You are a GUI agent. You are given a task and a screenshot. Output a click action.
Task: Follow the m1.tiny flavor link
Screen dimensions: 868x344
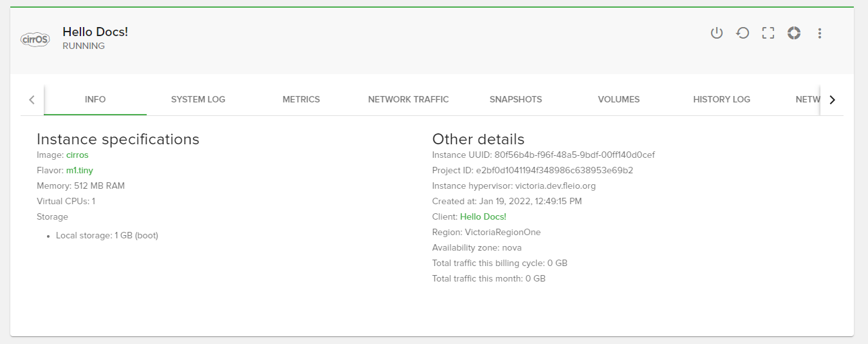click(x=80, y=171)
